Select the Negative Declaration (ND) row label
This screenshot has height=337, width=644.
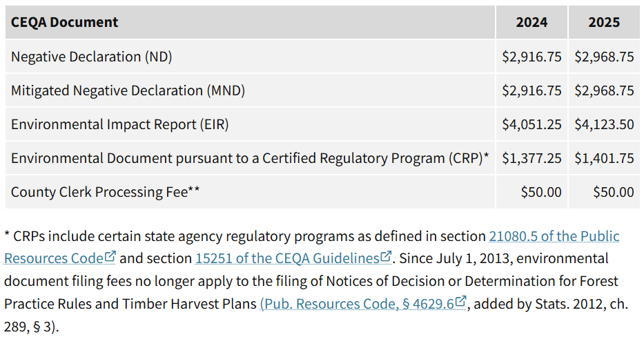[91, 57]
